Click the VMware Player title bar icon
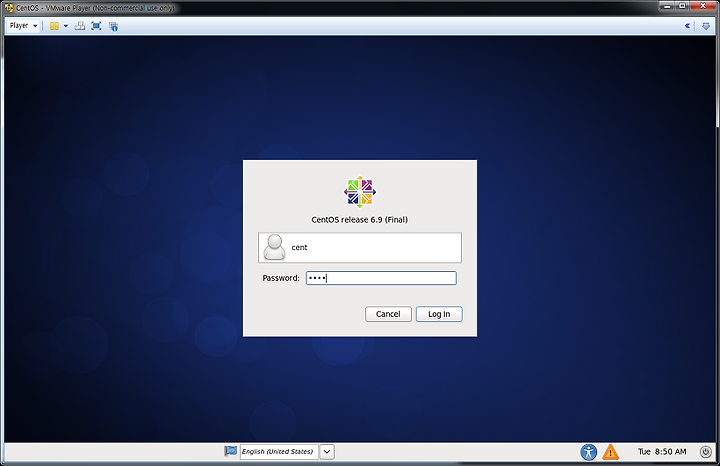Screen dimensions: 720x466 click(9, 7)
